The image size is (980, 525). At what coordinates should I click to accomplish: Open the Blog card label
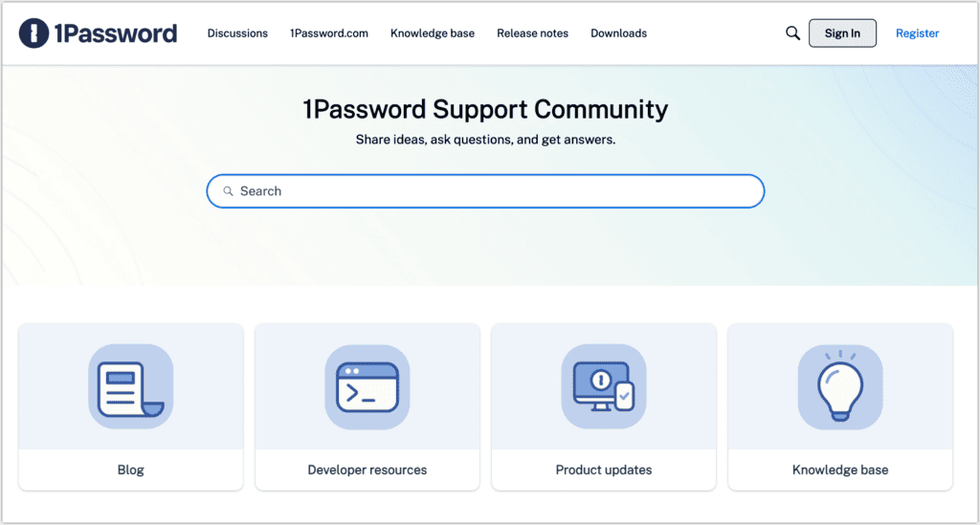coord(130,470)
